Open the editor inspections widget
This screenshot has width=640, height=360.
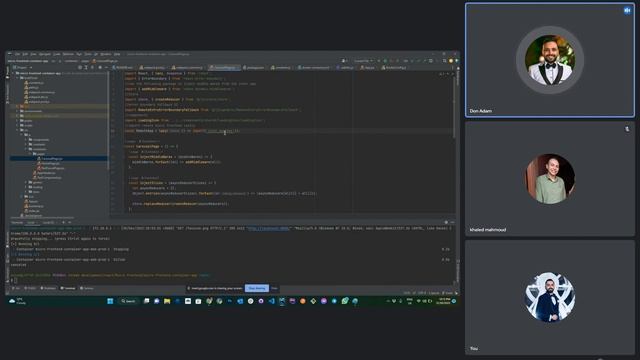[444, 74]
